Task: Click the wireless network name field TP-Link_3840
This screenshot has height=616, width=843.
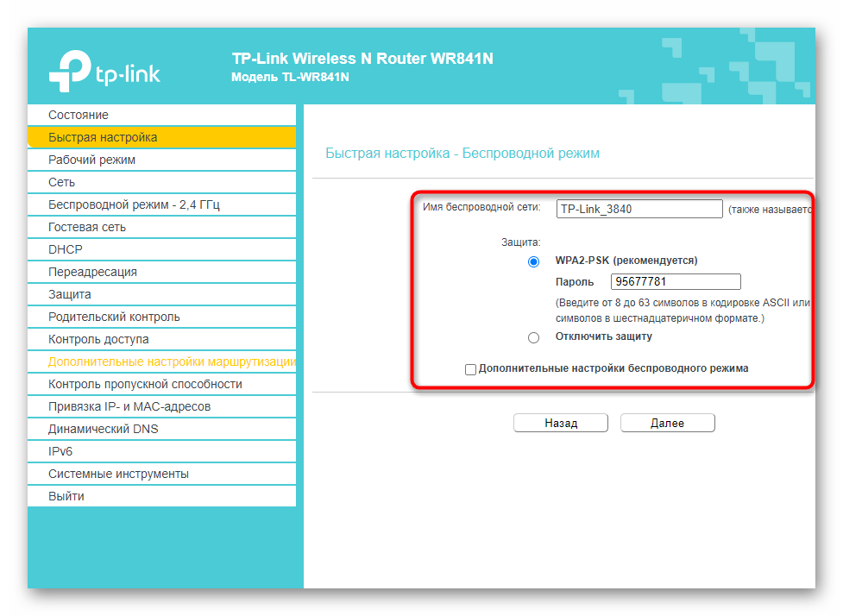Action: (x=639, y=208)
